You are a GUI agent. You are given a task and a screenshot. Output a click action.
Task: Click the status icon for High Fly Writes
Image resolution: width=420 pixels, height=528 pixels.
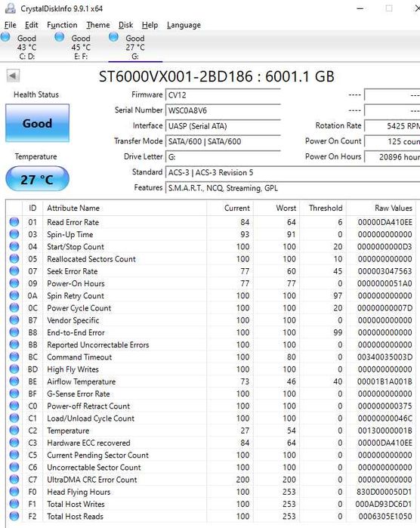(x=14, y=369)
